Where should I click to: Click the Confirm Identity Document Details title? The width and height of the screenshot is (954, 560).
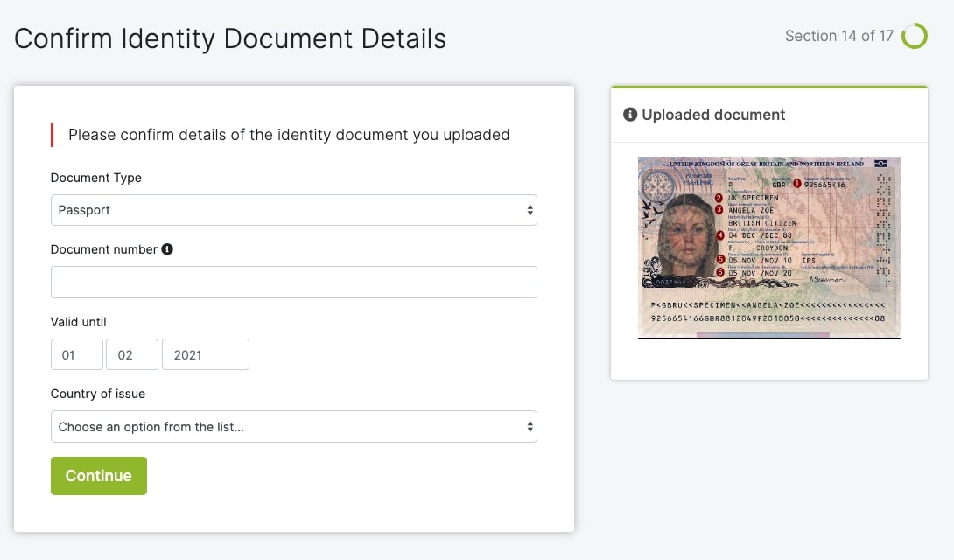click(x=230, y=38)
